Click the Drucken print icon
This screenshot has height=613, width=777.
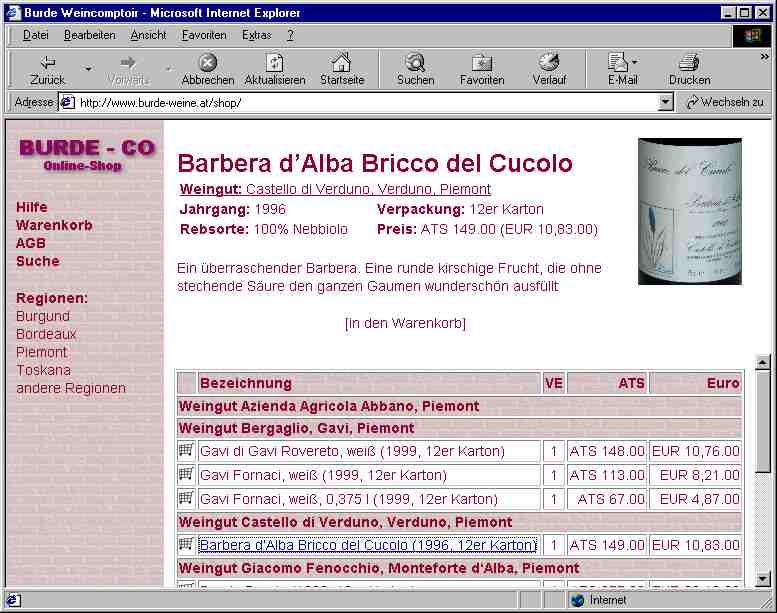pyautogui.click(x=689, y=63)
